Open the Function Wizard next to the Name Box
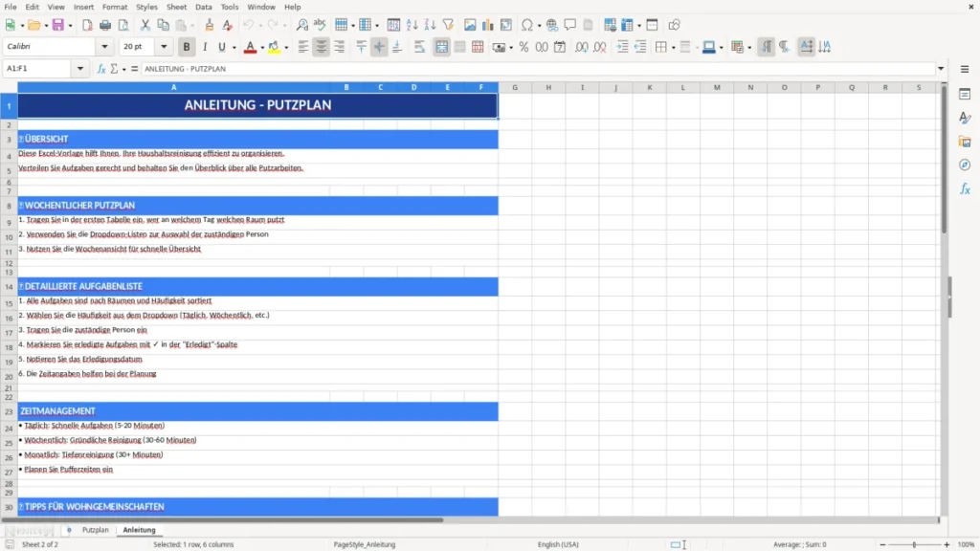 pyautogui.click(x=101, y=69)
